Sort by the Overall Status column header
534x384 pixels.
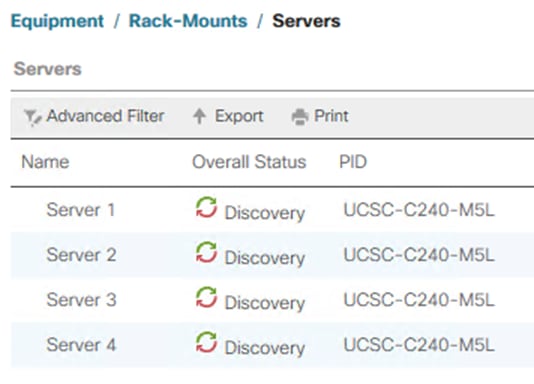pyautogui.click(x=249, y=162)
